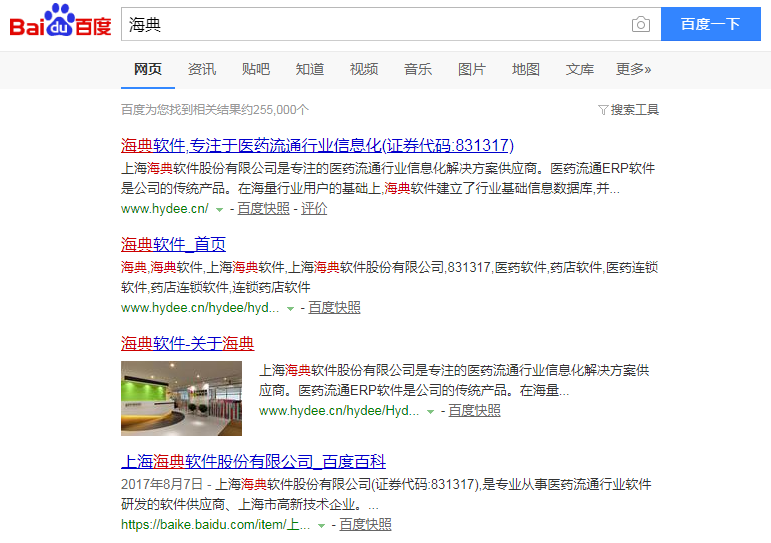
Task: Open result 海典软件-关于海典
Action: coord(187,343)
